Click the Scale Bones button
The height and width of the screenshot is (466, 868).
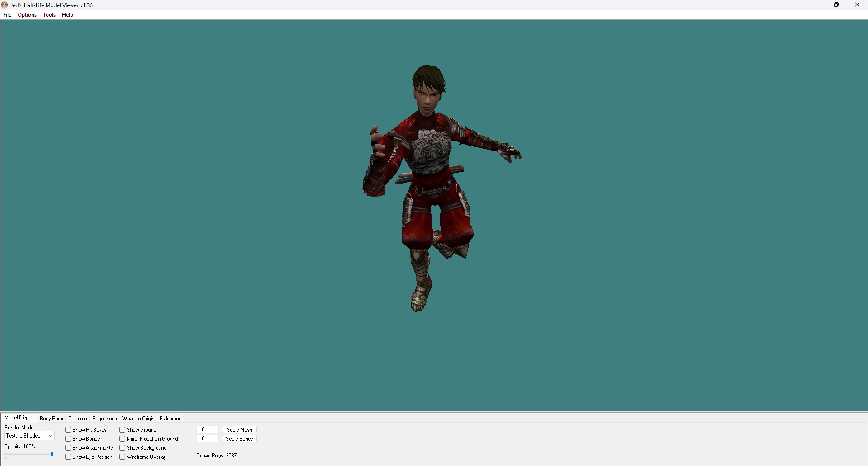(239, 439)
